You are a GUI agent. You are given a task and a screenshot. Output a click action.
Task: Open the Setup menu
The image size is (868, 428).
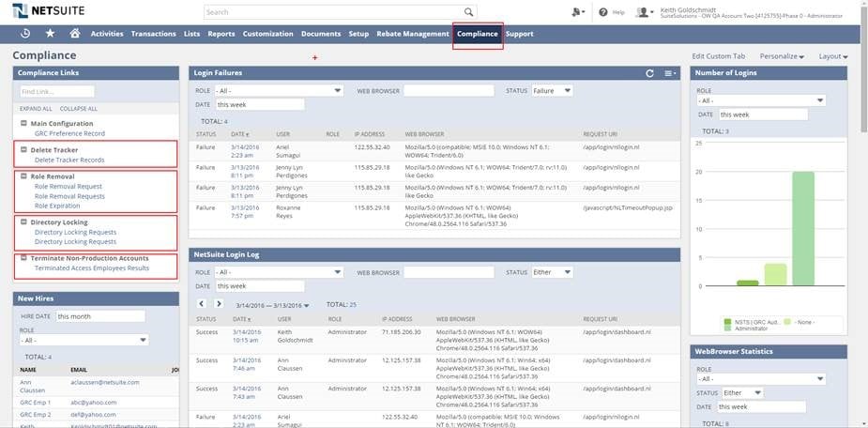pos(358,34)
